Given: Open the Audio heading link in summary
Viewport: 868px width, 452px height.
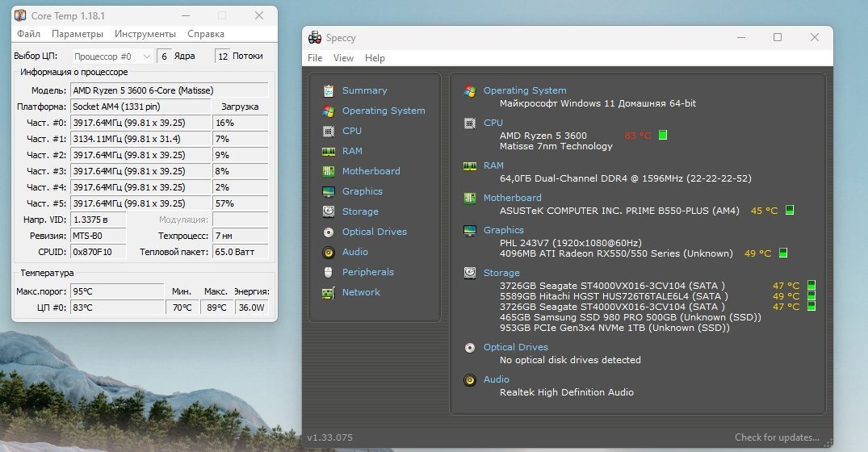Looking at the screenshot, I should tap(497, 379).
